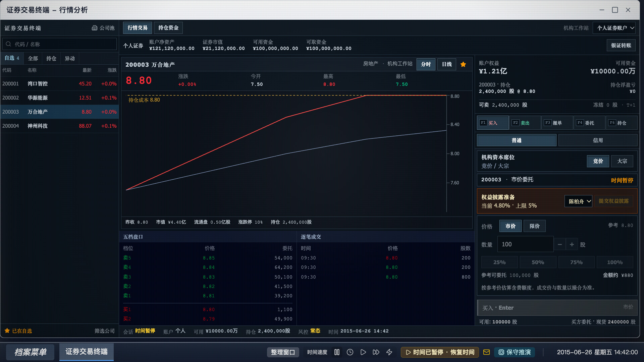Click the minus quantity stepper
The height and width of the screenshot is (362, 644).
[559, 244]
